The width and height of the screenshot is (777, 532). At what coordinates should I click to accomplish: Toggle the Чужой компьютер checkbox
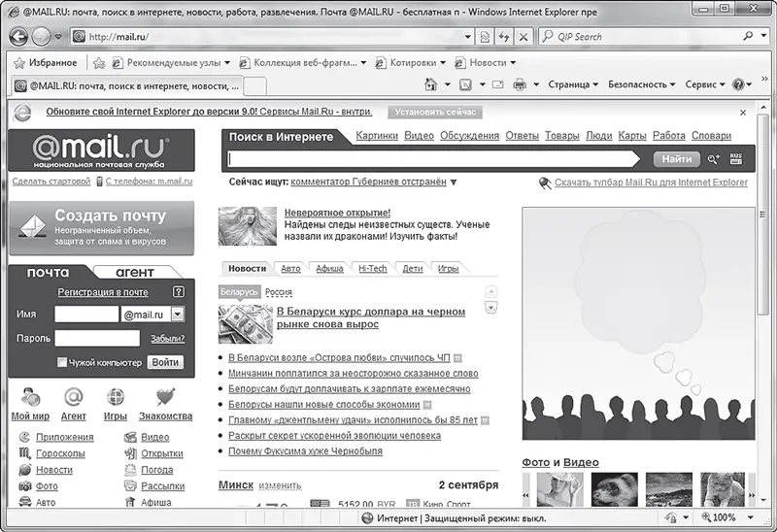click(x=62, y=362)
